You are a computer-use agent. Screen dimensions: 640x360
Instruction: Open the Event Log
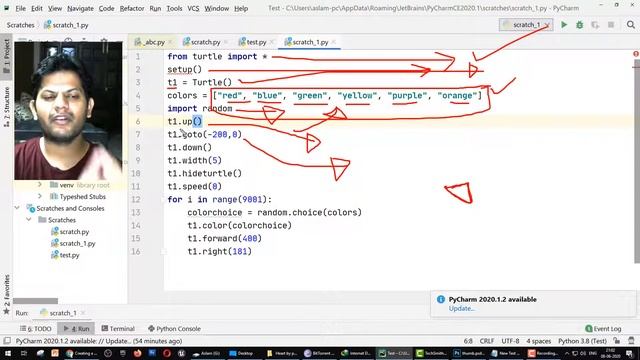[x=603, y=329]
